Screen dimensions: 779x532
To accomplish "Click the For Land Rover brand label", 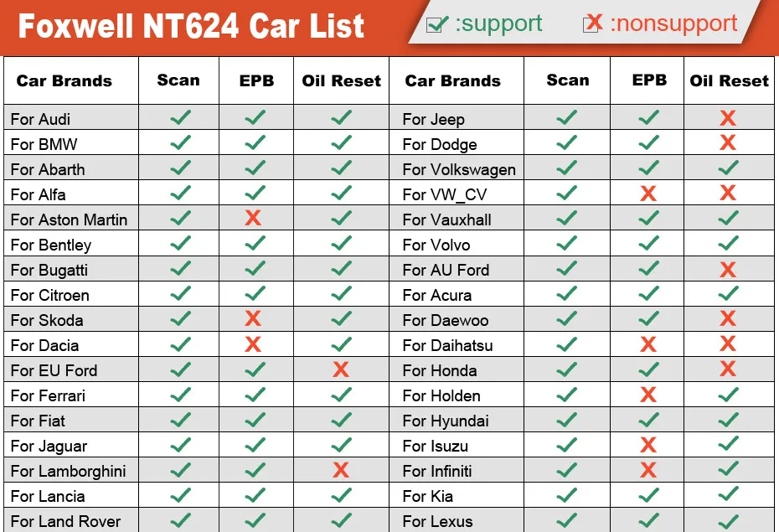I will pyautogui.click(x=65, y=521).
